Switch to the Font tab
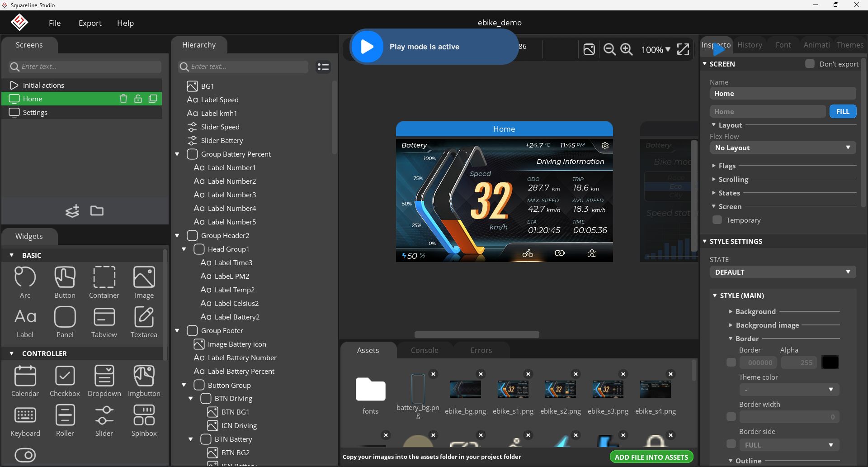This screenshot has width=868, height=467. point(783,45)
